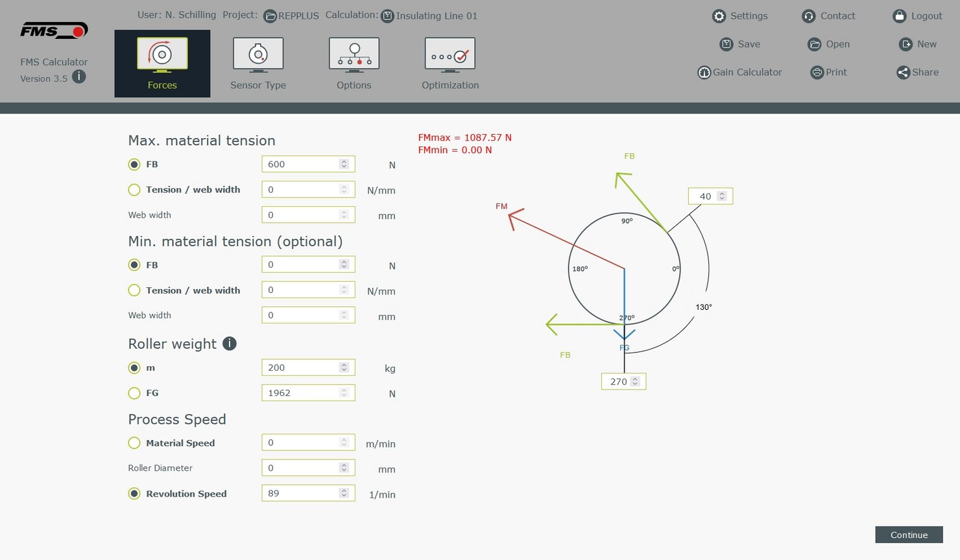
Task: Click the Gain Calculator icon
Action: (704, 73)
